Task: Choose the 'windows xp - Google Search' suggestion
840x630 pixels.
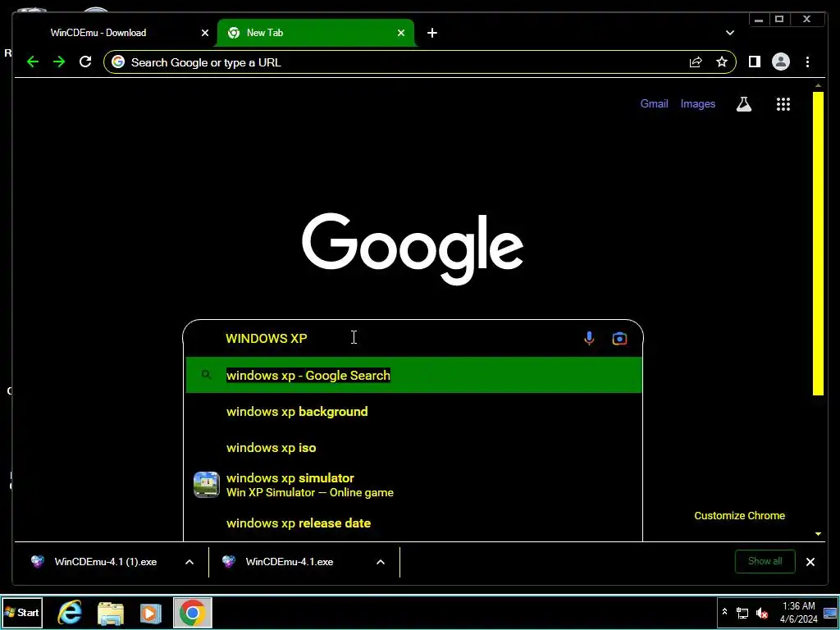Action: point(413,375)
